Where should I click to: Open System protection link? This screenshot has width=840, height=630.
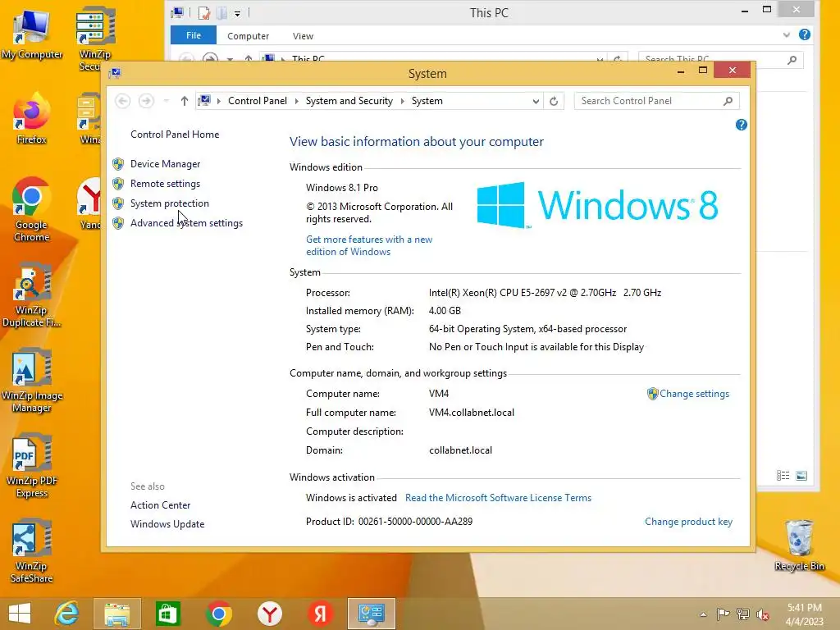(x=169, y=203)
